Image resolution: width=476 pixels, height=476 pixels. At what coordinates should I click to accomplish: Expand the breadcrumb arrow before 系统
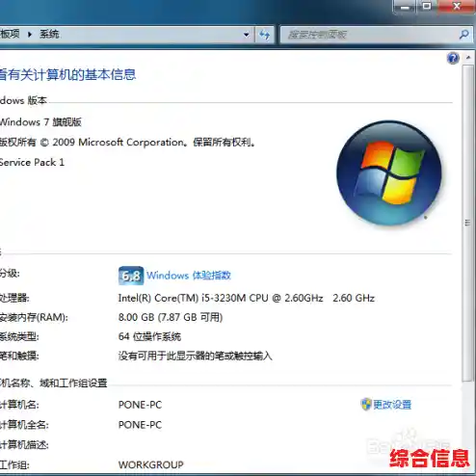pos(30,34)
